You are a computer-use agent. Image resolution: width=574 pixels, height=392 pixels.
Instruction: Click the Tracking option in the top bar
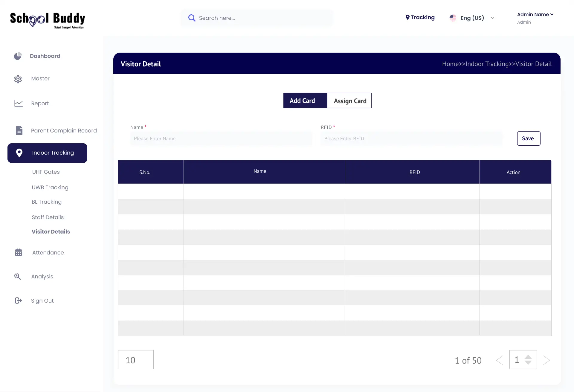pos(420,17)
